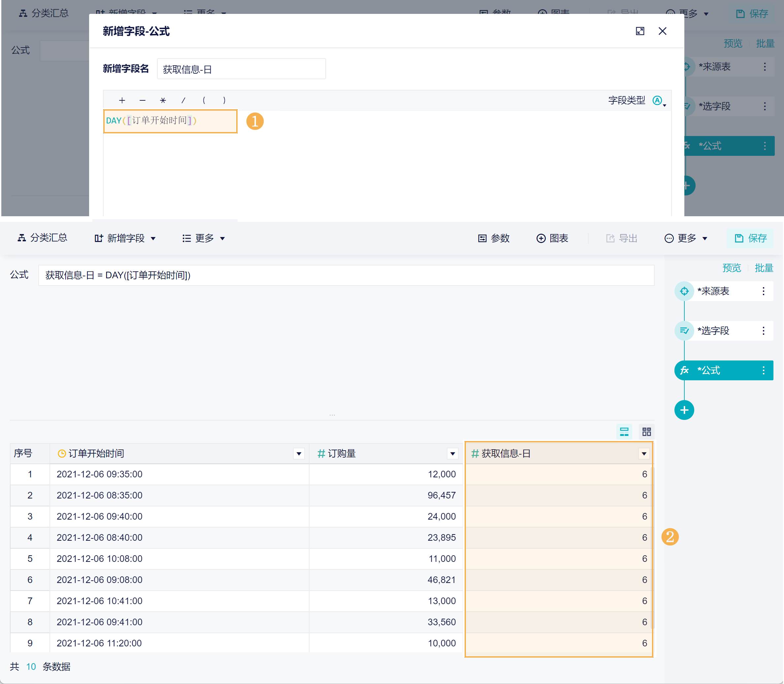Click the 预览 preview link
Image resolution: width=784 pixels, height=684 pixels.
coord(731,268)
